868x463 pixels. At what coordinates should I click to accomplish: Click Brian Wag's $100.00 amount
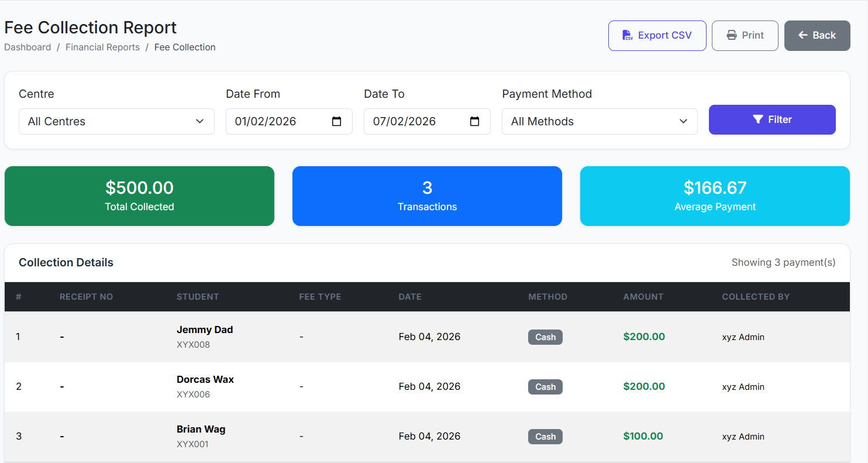point(643,436)
